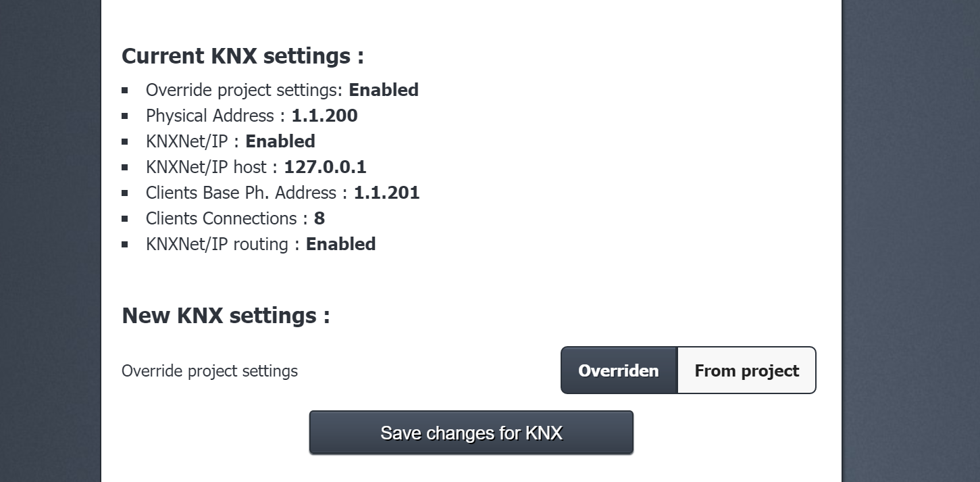
Task: Click the New KNX settings heading
Action: (226, 316)
